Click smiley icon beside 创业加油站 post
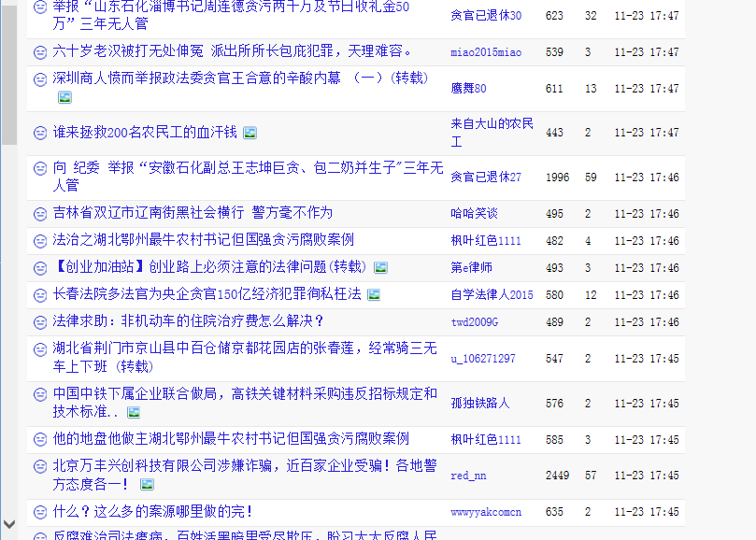 click(40, 267)
